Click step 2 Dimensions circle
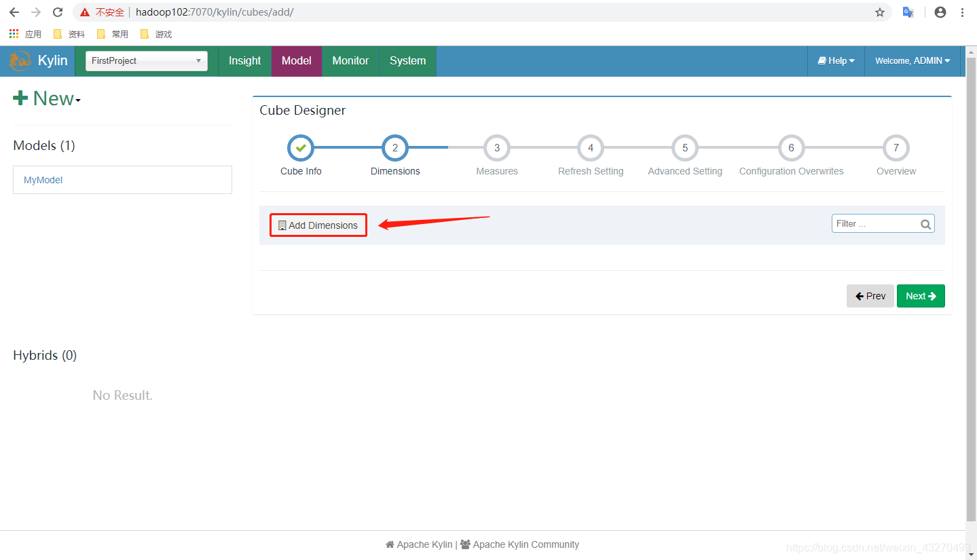The width and height of the screenshot is (977, 560). (395, 147)
